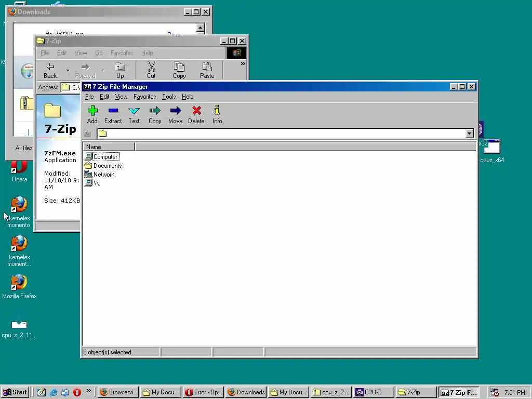
Task: Click Copy in the 7-Zip Explorer toolbar
Action: pyautogui.click(x=179, y=71)
